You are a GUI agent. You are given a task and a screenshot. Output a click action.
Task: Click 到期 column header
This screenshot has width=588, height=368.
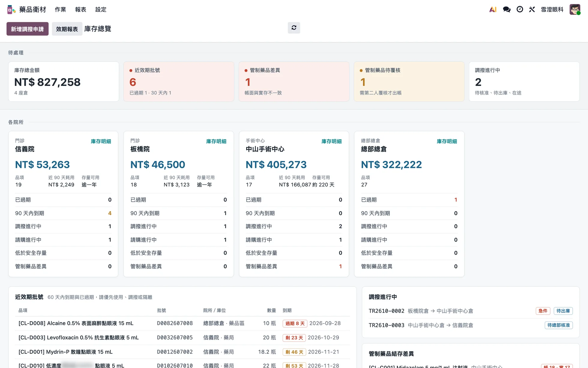pyautogui.click(x=287, y=310)
